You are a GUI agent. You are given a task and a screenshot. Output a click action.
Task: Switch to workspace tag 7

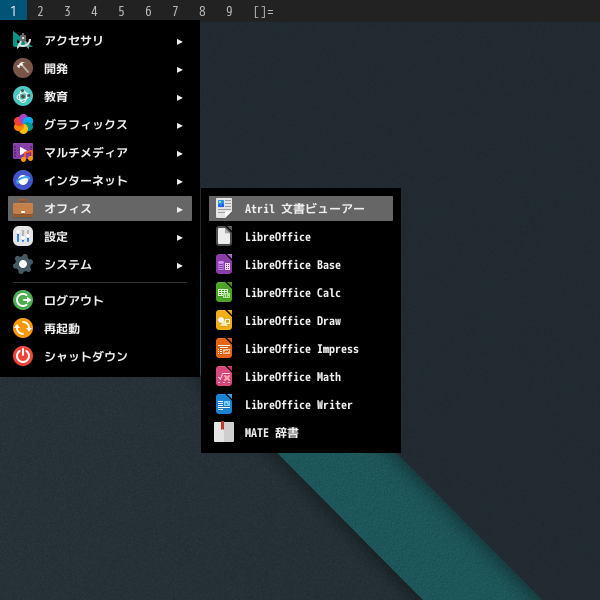175,10
